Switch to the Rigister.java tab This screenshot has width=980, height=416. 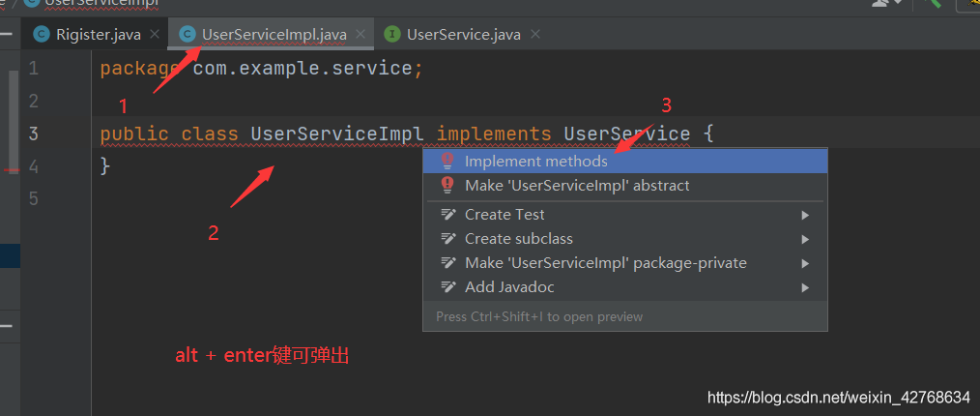tap(98, 35)
